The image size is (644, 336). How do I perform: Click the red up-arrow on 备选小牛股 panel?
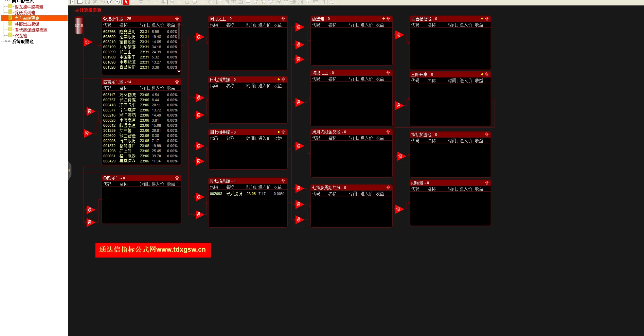tap(177, 19)
